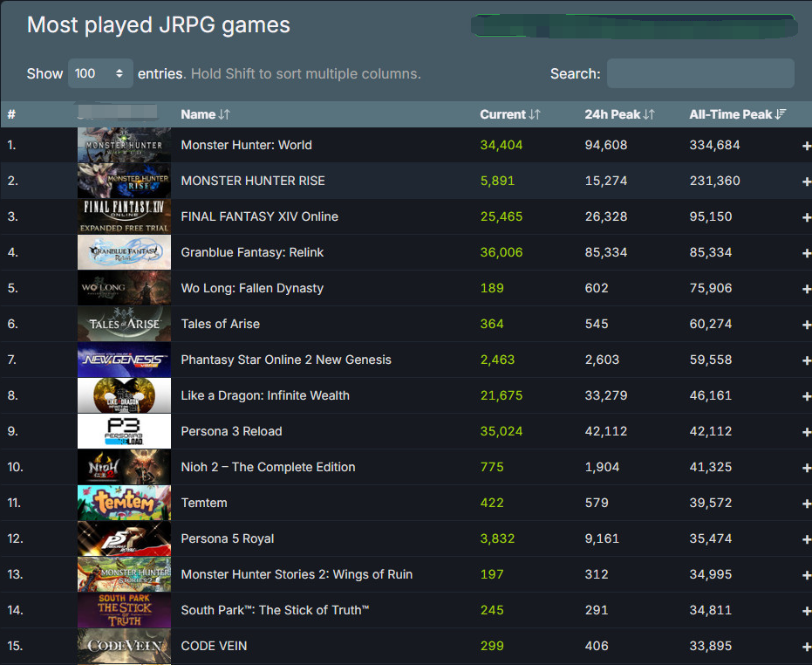Click sort arrows icon on Name column
The height and width of the screenshot is (665, 812).
(x=224, y=114)
